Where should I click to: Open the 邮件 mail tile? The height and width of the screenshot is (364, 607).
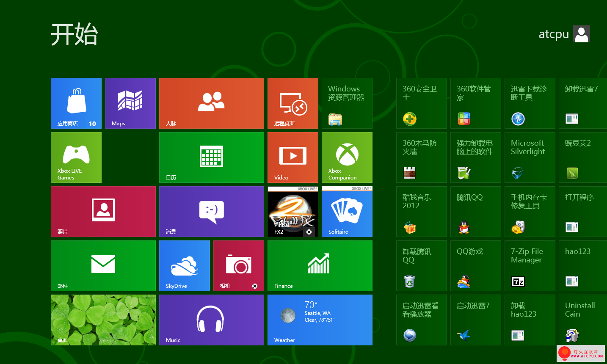click(x=103, y=265)
